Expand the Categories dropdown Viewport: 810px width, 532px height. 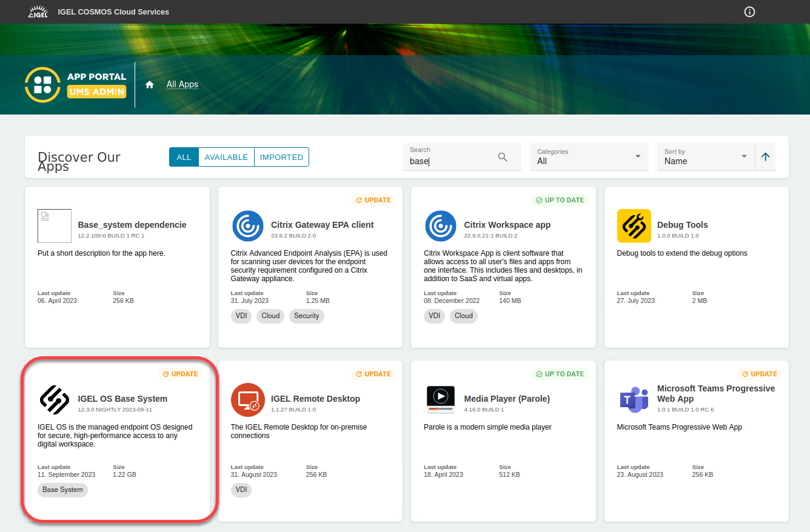tap(588, 157)
